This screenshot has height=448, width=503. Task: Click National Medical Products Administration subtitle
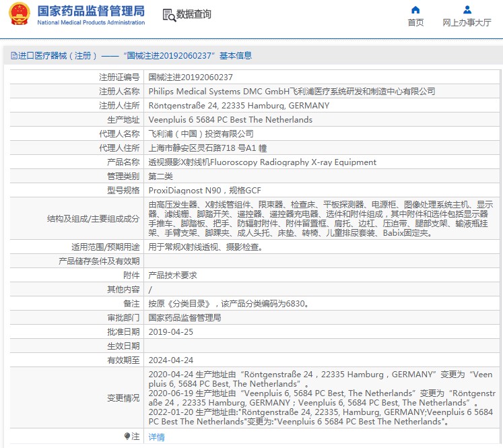(x=91, y=22)
